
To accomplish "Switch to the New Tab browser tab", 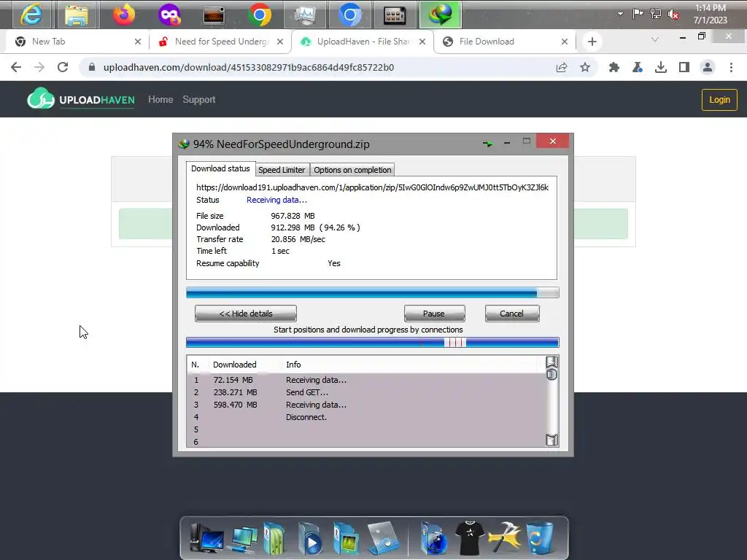I will (x=77, y=42).
